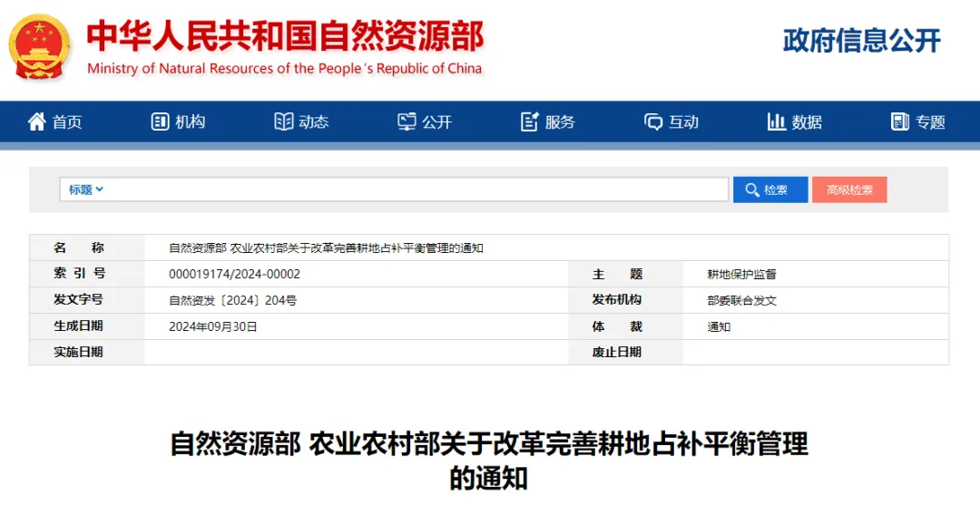The width and height of the screenshot is (980, 505).
Task: Click the 索引号 label
Action: 79,274
